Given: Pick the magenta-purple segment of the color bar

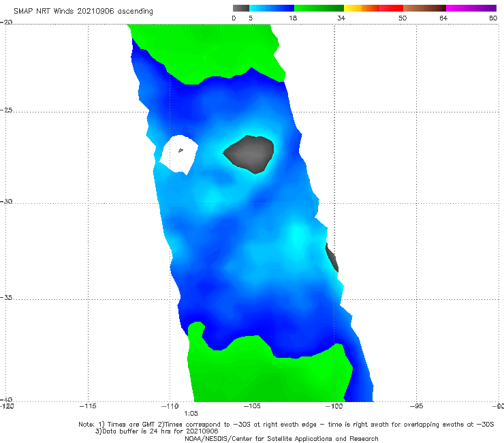Looking at the screenshot, I should pos(471,8).
